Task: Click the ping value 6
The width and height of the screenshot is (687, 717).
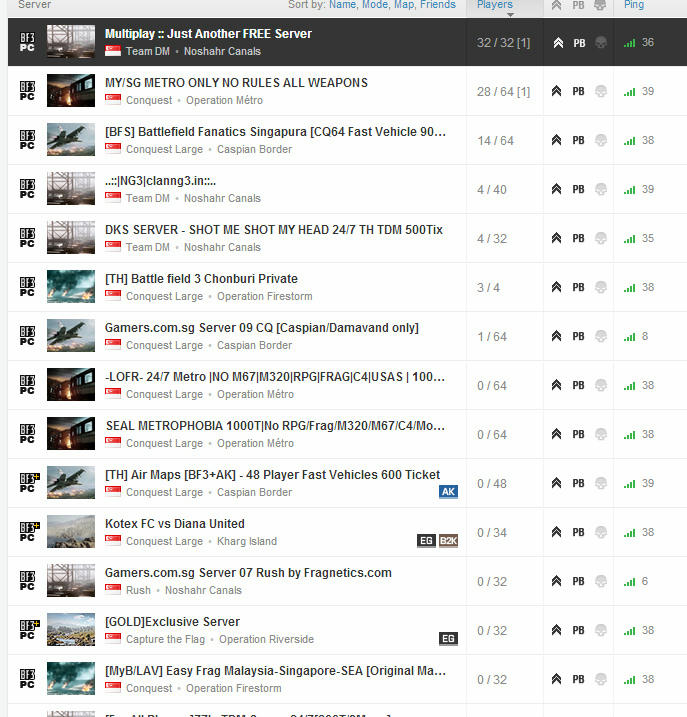Action: click(x=645, y=581)
